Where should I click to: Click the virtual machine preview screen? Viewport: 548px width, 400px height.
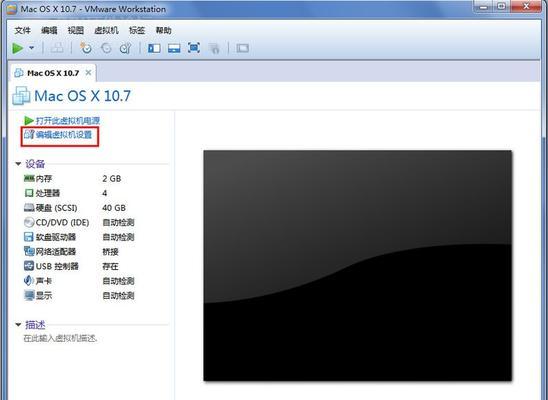(358, 266)
